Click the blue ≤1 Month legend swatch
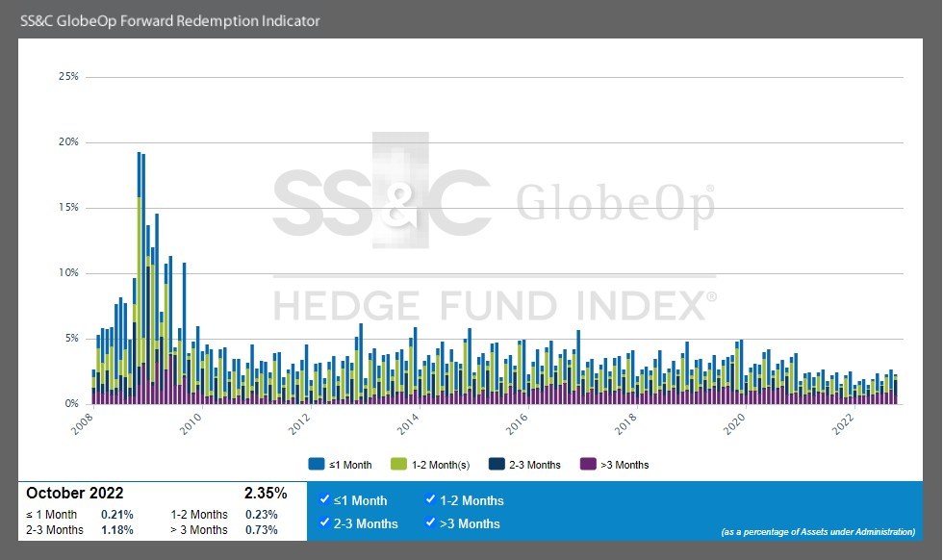The image size is (943, 560). (x=317, y=465)
